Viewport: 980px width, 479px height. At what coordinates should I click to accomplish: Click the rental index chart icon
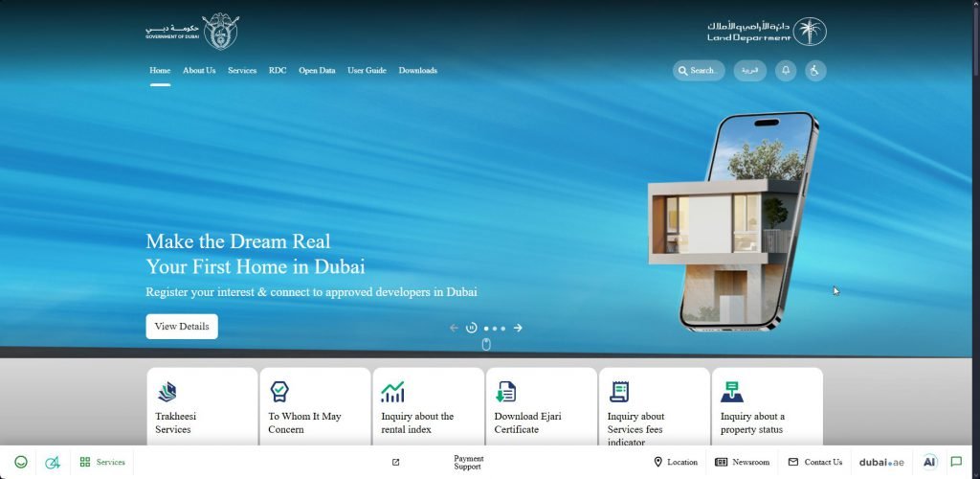pos(392,392)
